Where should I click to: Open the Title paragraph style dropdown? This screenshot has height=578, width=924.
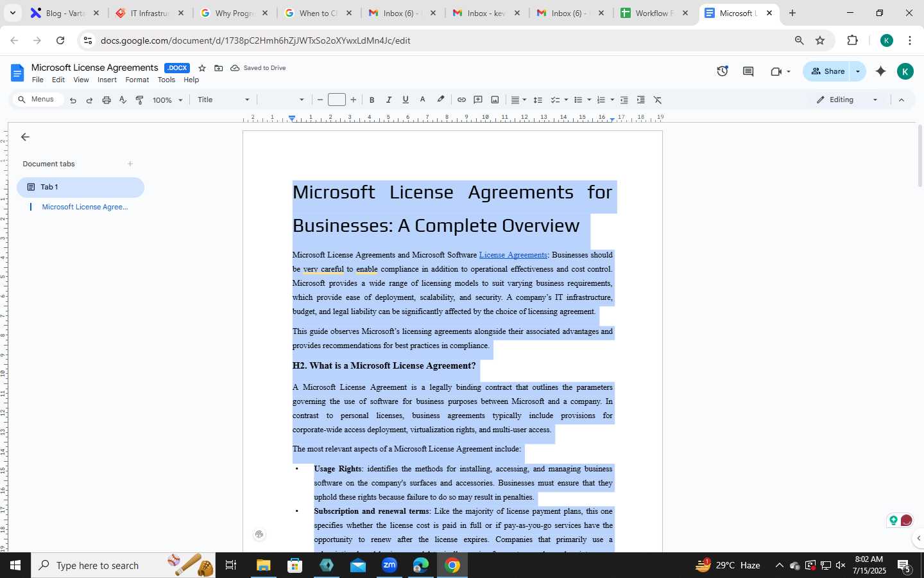point(223,100)
